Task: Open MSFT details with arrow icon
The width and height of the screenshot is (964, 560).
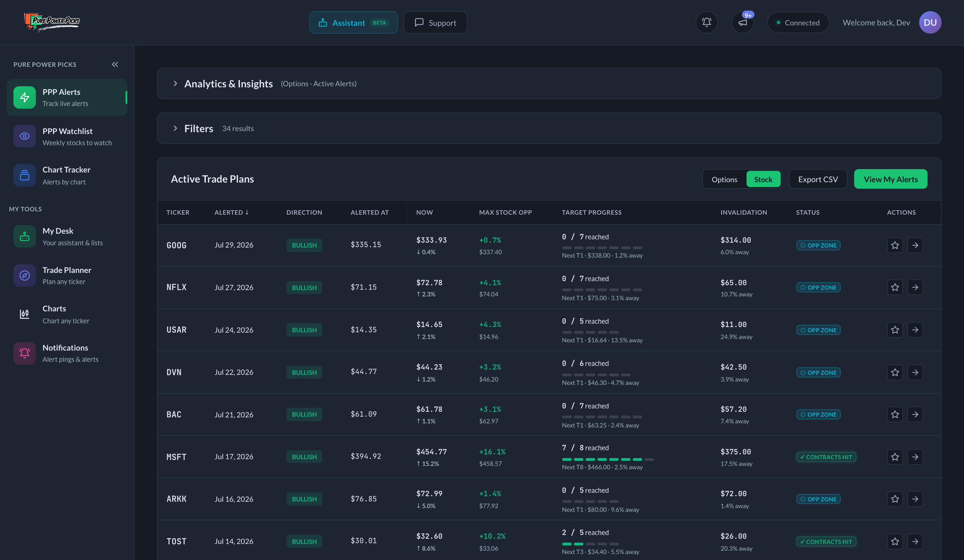Action: [915, 457]
